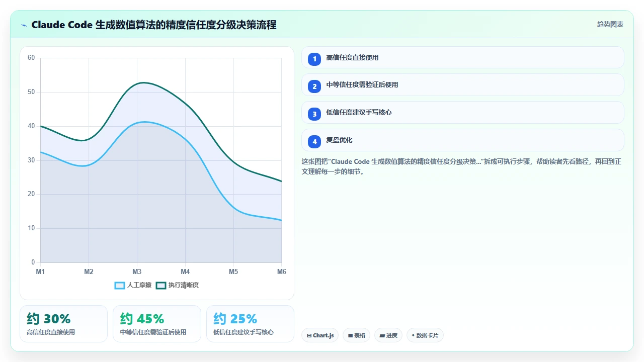Click the 执行清晰度 legend label
The width and height of the screenshot is (644, 362).
184,285
